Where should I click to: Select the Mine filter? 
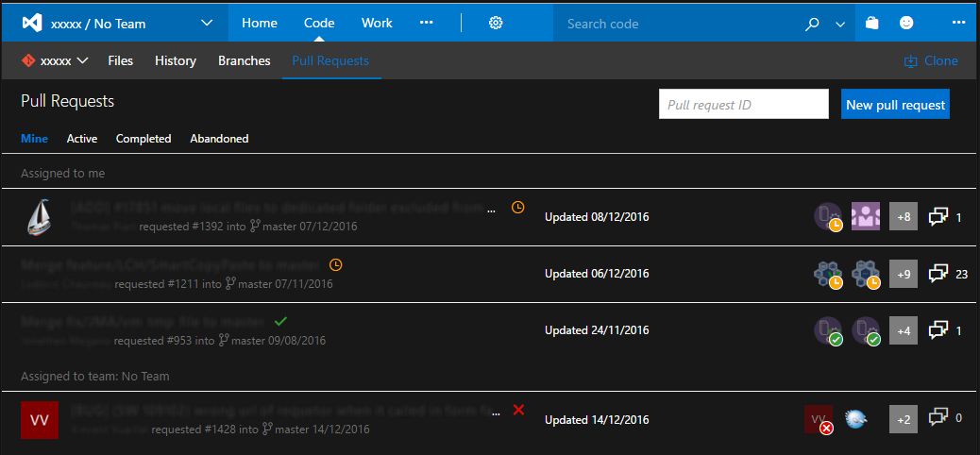pos(34,138)
